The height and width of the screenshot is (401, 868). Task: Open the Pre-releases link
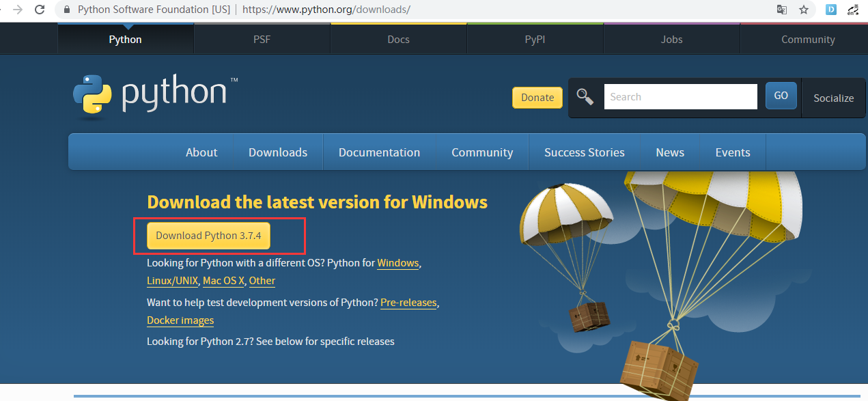pos(408,303)
